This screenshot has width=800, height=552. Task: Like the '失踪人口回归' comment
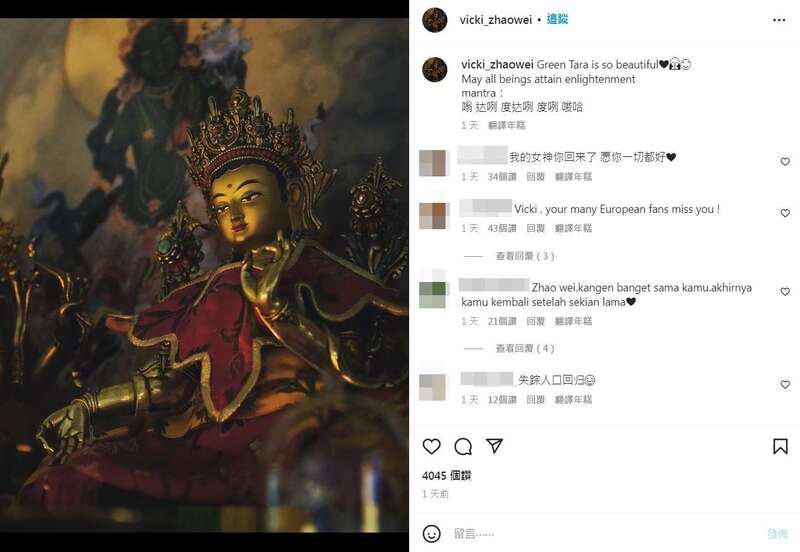[785, 385]
